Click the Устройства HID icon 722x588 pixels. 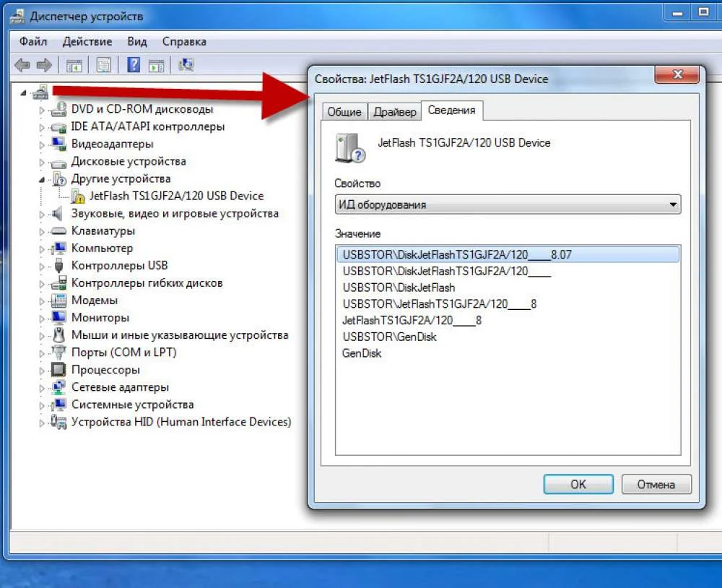58,422
